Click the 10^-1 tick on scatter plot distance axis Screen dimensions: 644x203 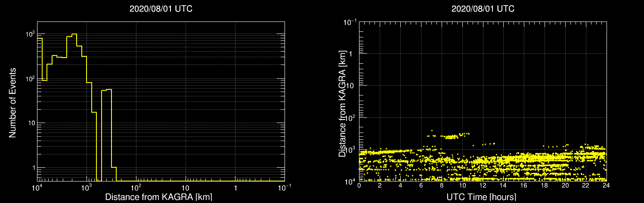[351, 22]
